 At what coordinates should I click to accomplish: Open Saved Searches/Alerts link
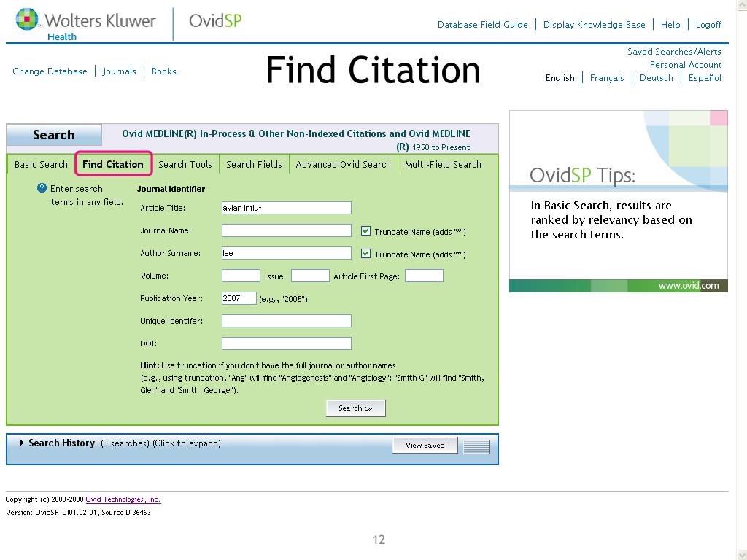coord(674,52)
